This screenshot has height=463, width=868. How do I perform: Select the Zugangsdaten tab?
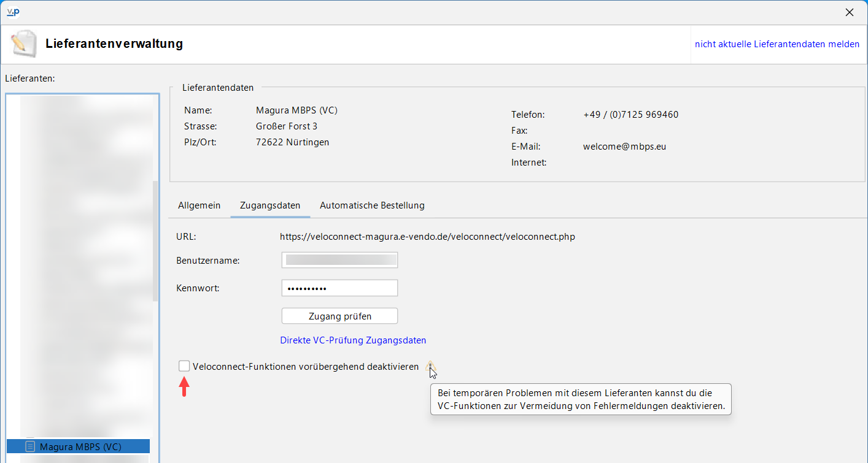point(270,205)
